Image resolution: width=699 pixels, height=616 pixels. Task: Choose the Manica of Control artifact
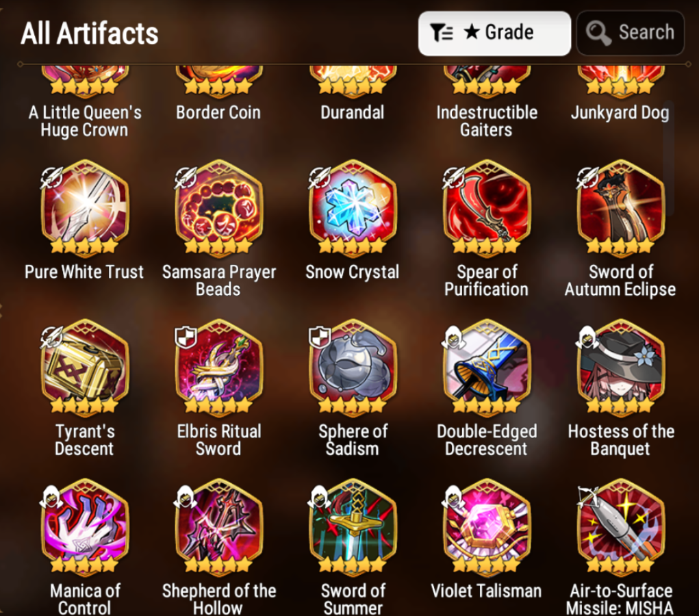[85, 527]
